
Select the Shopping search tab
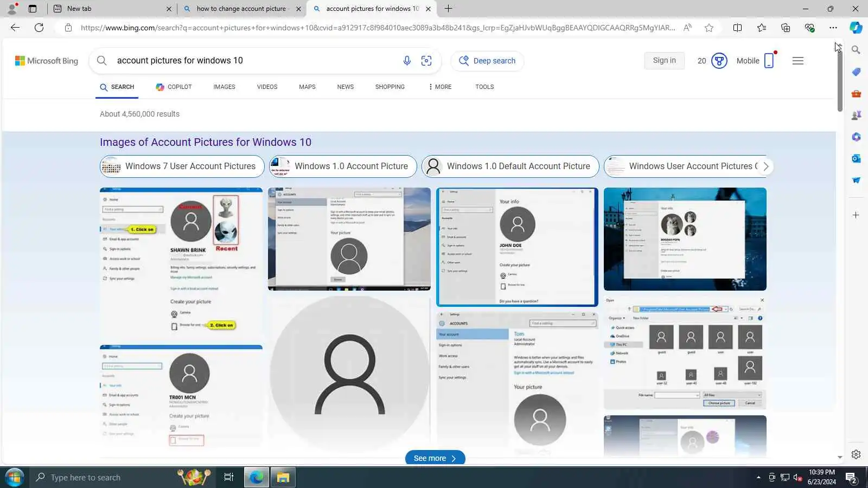pyautogui.click(x=390, y=87)
